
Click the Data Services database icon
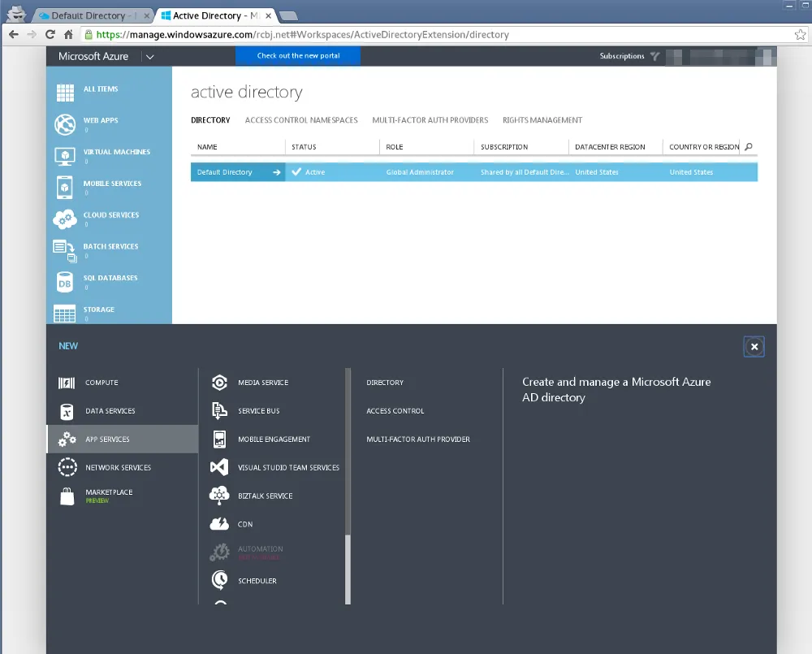click(x=67, y=411)
